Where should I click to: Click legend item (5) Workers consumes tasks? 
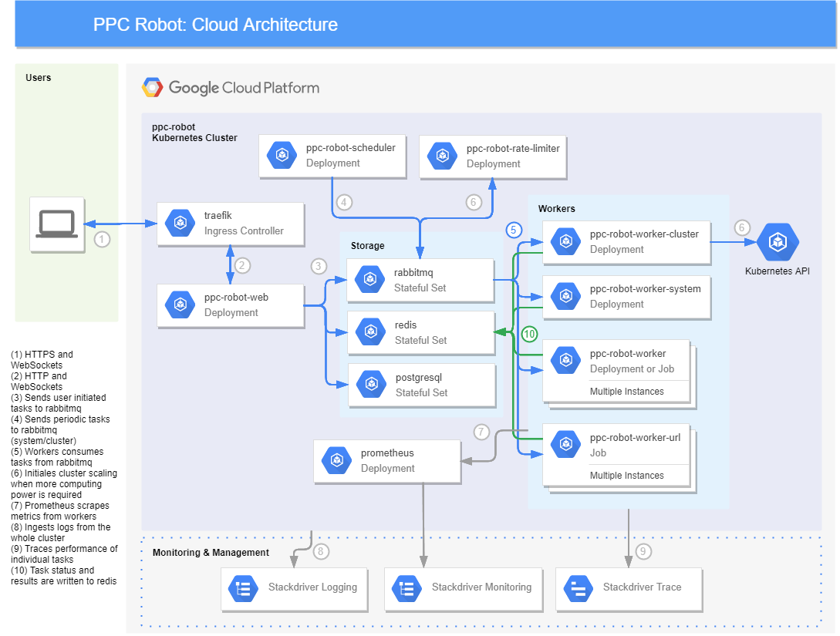click(57, 456)
